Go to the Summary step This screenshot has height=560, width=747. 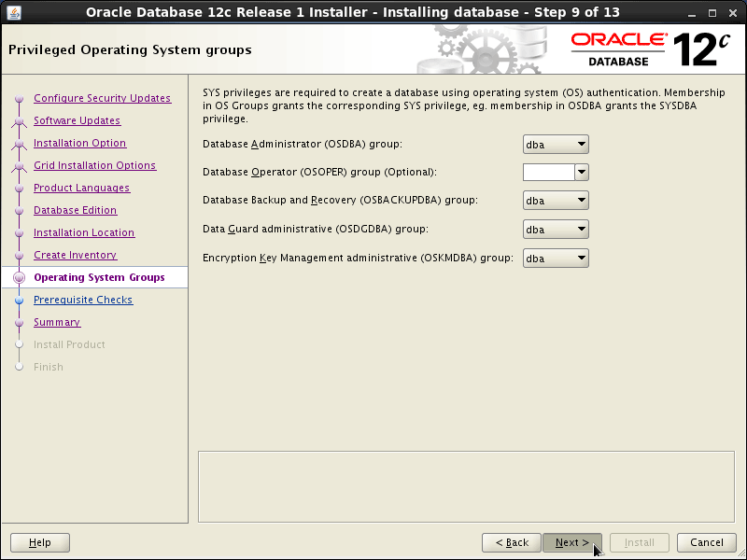[x=57, y=322]
